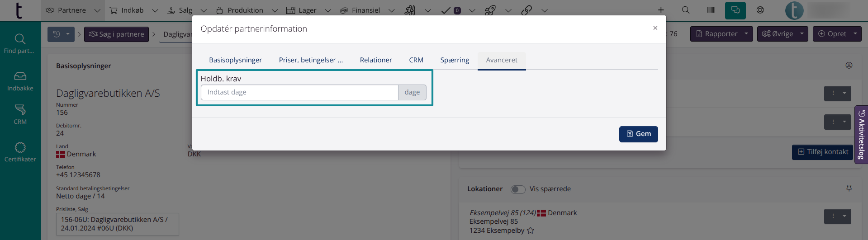Click Netto dage / 14 payment terms

[81, 196]
